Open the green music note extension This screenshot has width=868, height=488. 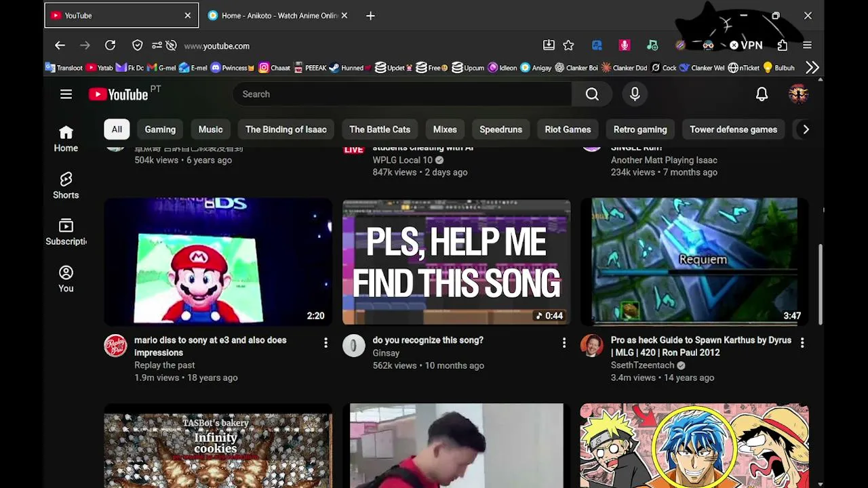(652, 45)
